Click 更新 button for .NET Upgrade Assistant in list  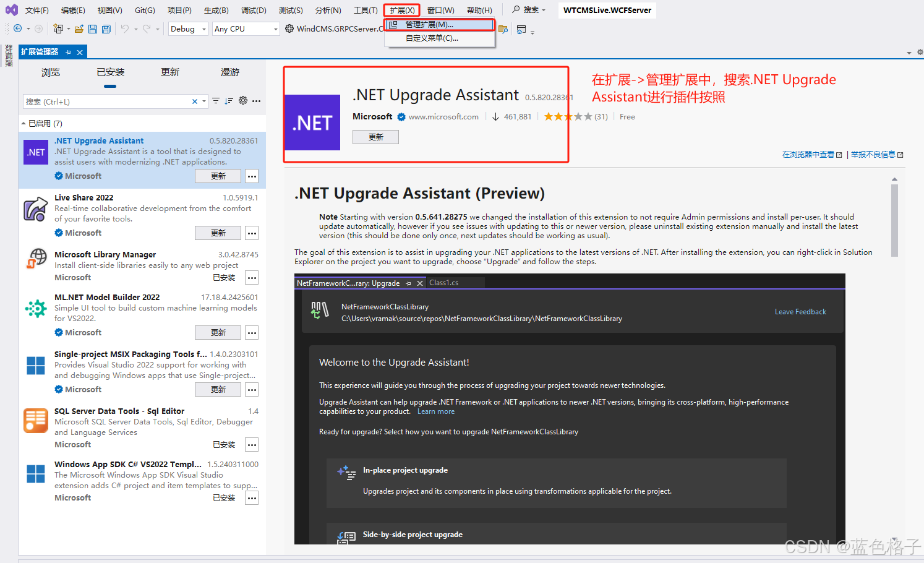218,176
